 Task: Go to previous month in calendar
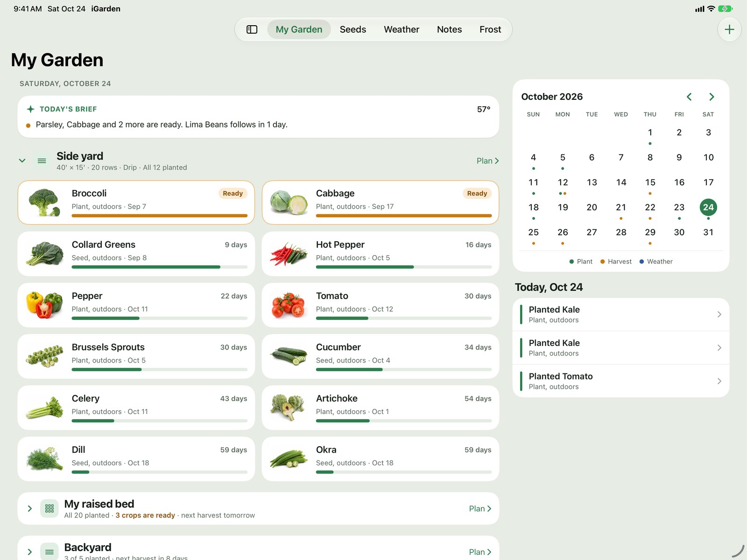(689, 97)
